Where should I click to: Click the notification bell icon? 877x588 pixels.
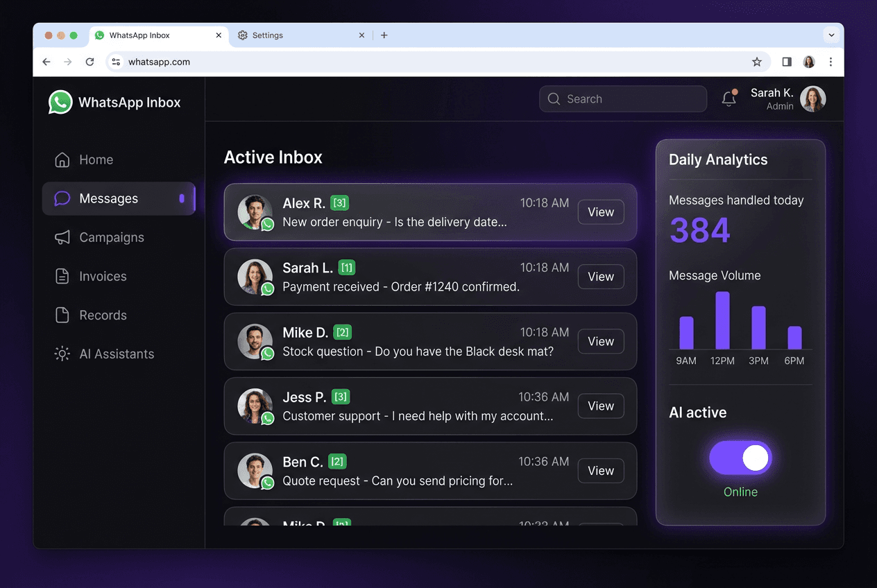point(729,98)
